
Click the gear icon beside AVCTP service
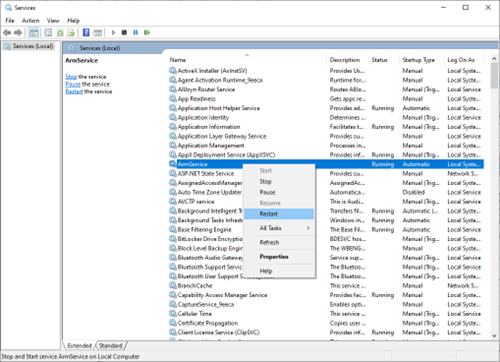pyautogui.click(x=172, y=201)
